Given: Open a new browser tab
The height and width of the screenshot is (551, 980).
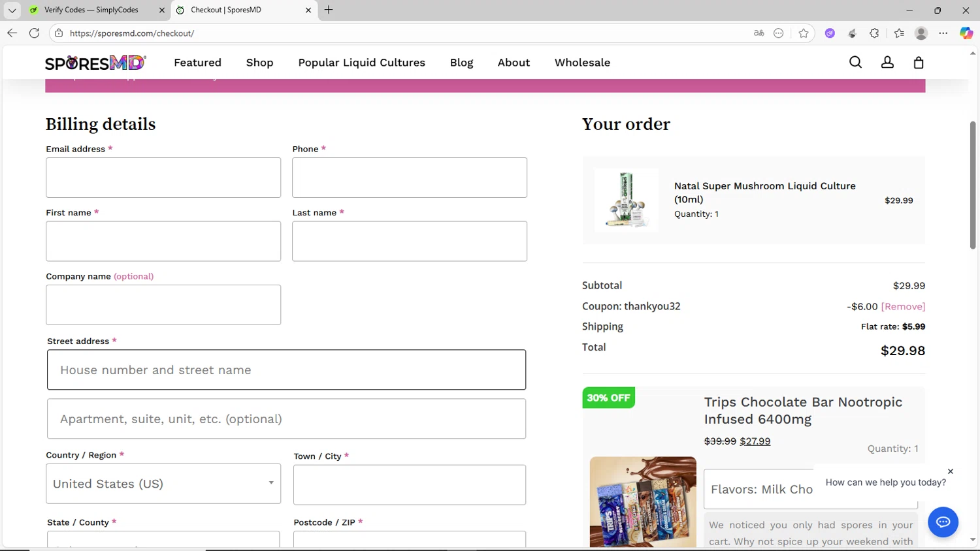Looking at the screenshot, I should pyautogui.click(x=329, y=10).
